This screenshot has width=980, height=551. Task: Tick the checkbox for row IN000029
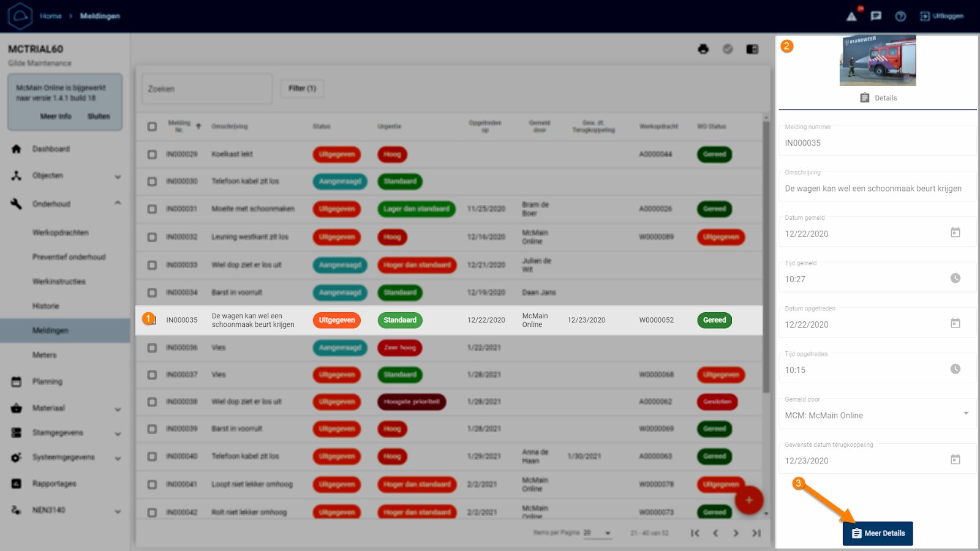[x=152, y=155]
